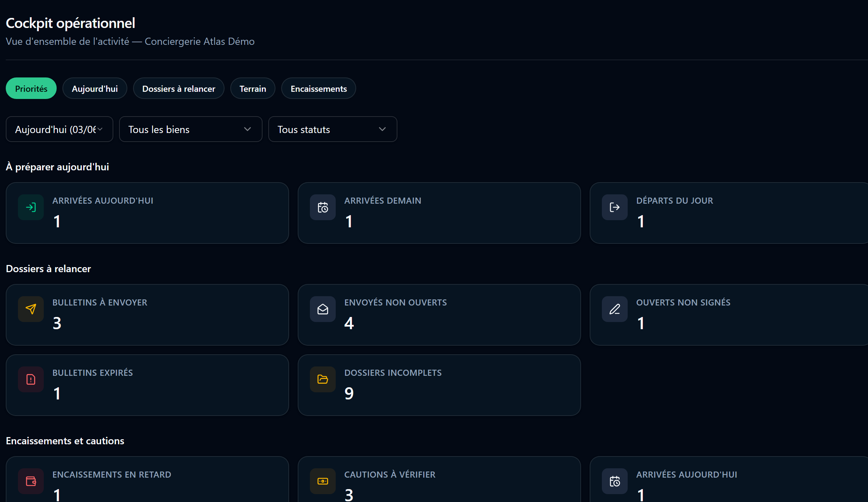This screenshot has width=868, height=502.
Task: Open the Dossiers incomplets card
Action: (439, 385)
